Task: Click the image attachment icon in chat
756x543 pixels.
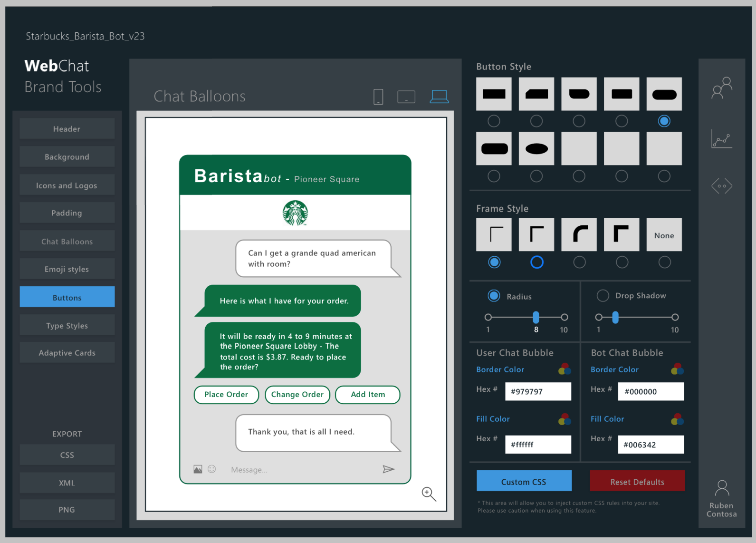Action: point(198,469)
